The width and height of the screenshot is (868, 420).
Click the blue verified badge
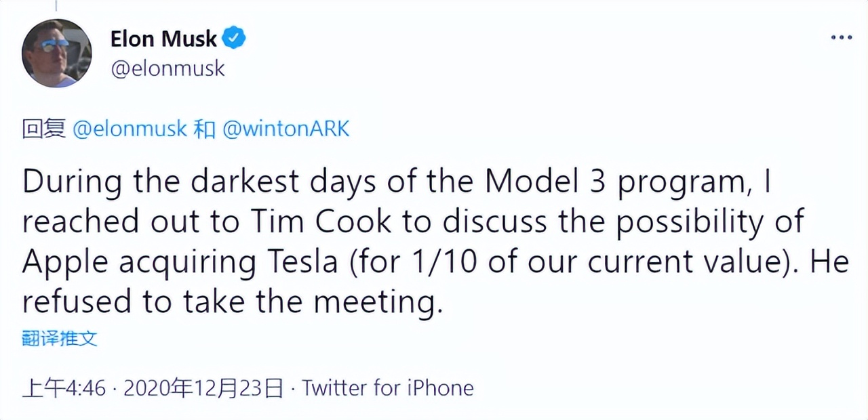coord(235,39)
